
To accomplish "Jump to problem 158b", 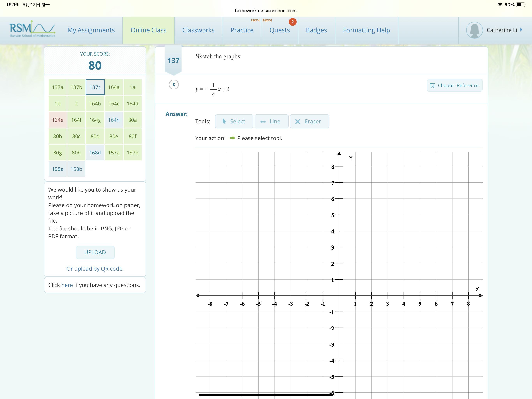I will [x=76, y=169].
